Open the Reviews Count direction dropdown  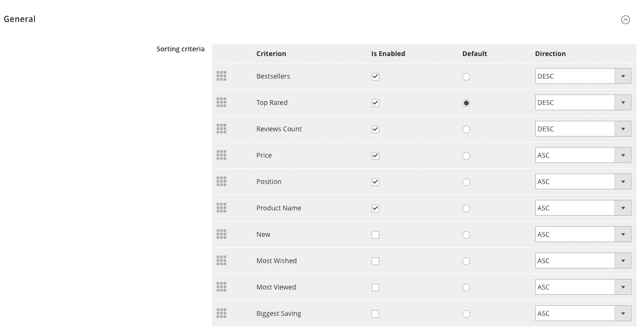(583, 129)
